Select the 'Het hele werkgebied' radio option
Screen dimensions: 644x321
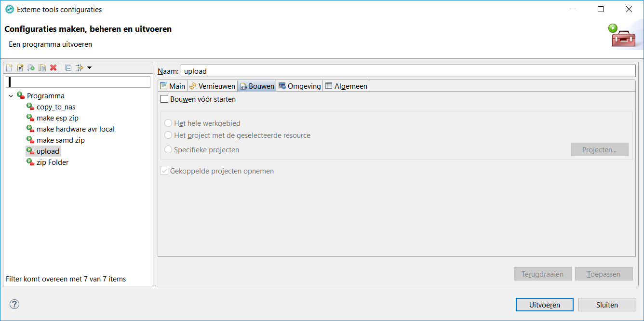pyautogui.click(x=169, y=123)
